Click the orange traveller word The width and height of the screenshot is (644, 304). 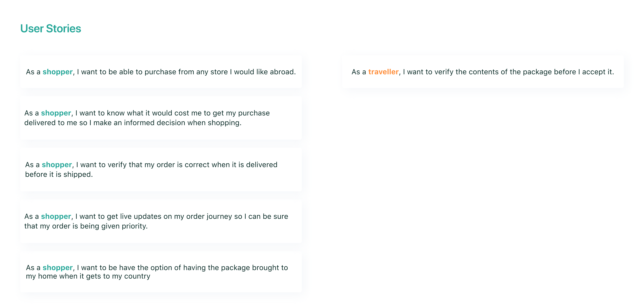pyautogui.click(x=383, y=72)
